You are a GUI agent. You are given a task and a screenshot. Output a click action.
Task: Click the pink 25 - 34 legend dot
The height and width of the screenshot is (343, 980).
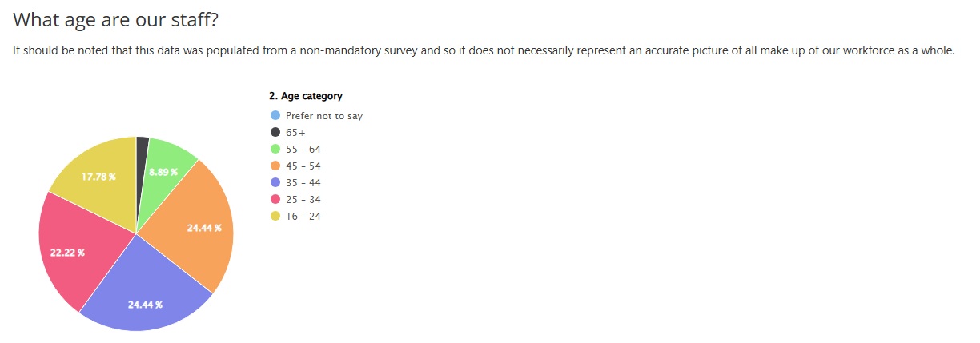(x=275, y=200)
